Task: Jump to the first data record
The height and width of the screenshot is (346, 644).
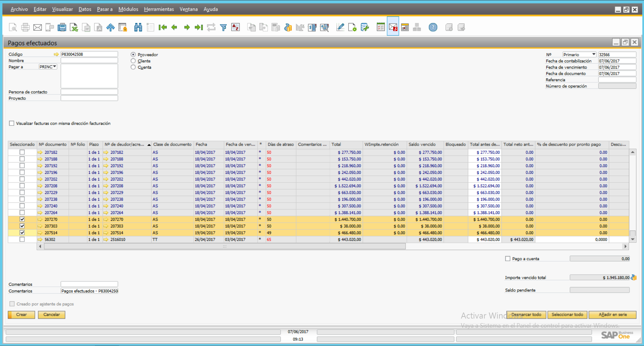Action: pos(163,27)
